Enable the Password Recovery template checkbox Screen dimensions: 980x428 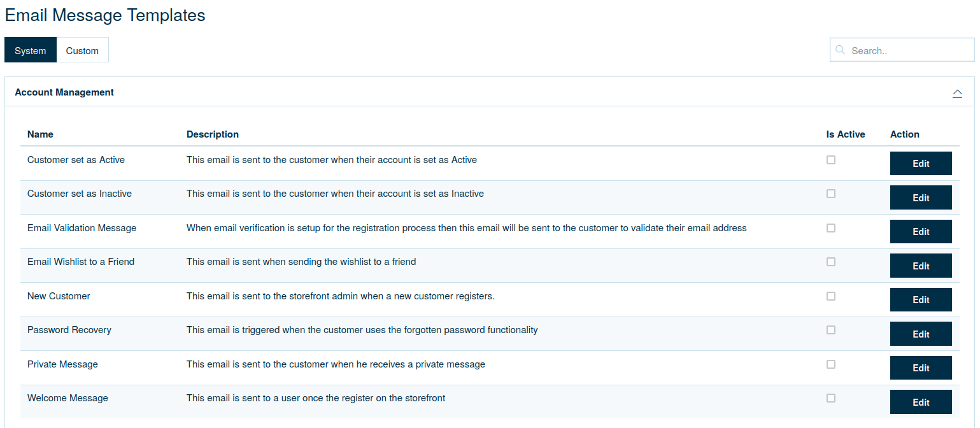coord(830,330)
